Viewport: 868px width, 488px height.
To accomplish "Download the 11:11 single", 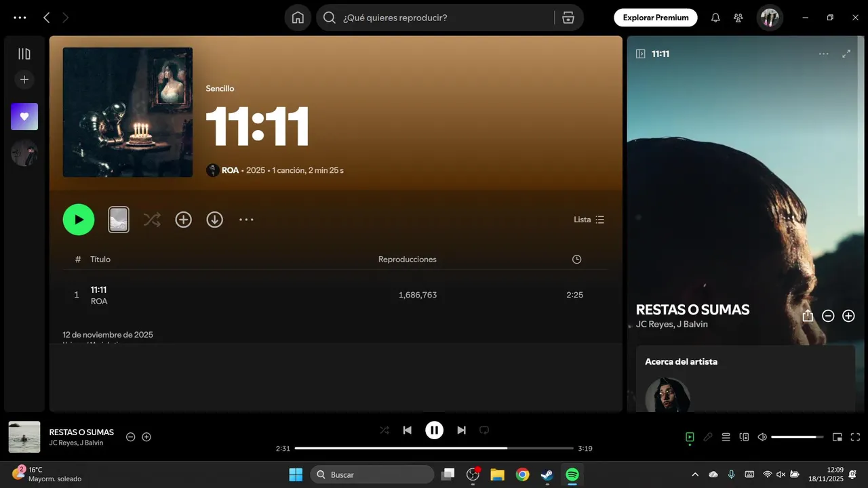I will pos(215,220).
